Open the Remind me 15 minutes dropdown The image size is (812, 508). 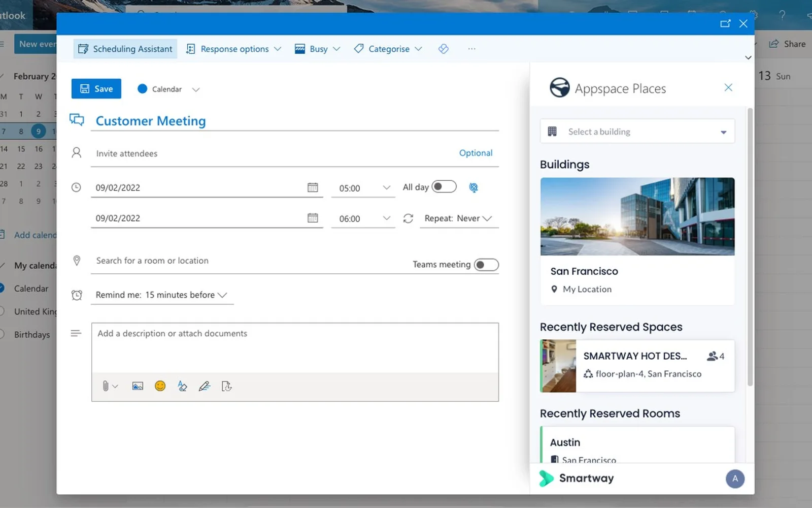tap(161, 295)
